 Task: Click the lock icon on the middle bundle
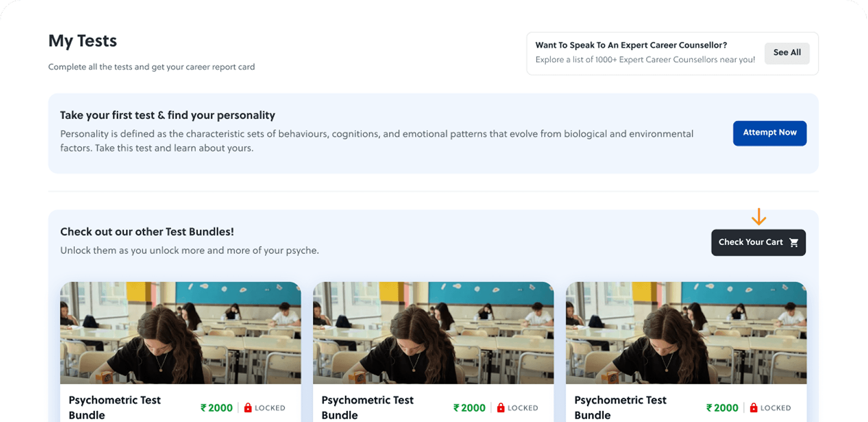(501, 407)
